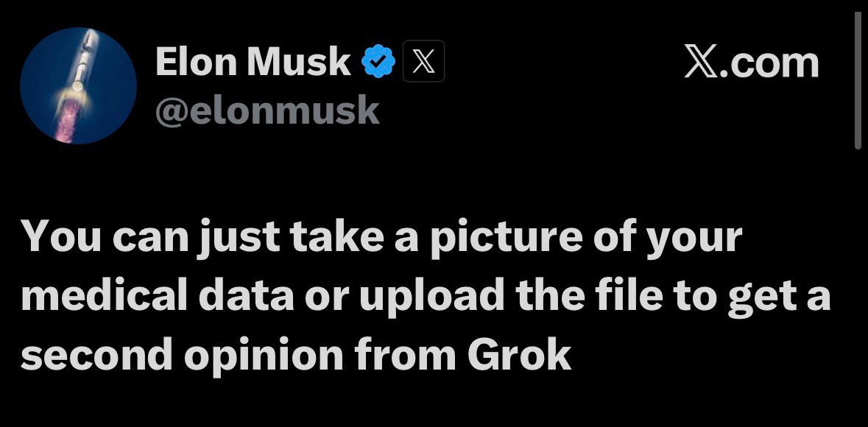The height and width of the screenshot is (427, 868).
Task: Click the words "second opinion" in the post
Action: (181, 355)
